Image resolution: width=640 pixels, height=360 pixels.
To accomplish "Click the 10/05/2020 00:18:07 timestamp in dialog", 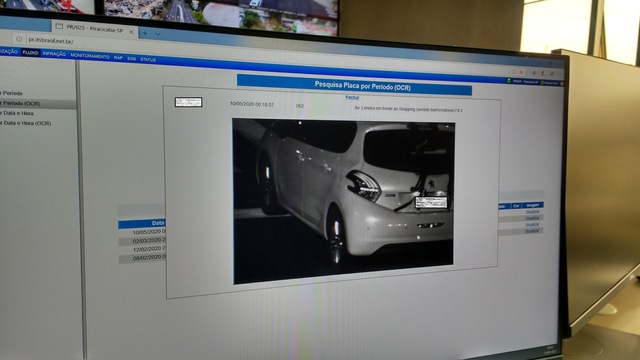I will point(252,104).
